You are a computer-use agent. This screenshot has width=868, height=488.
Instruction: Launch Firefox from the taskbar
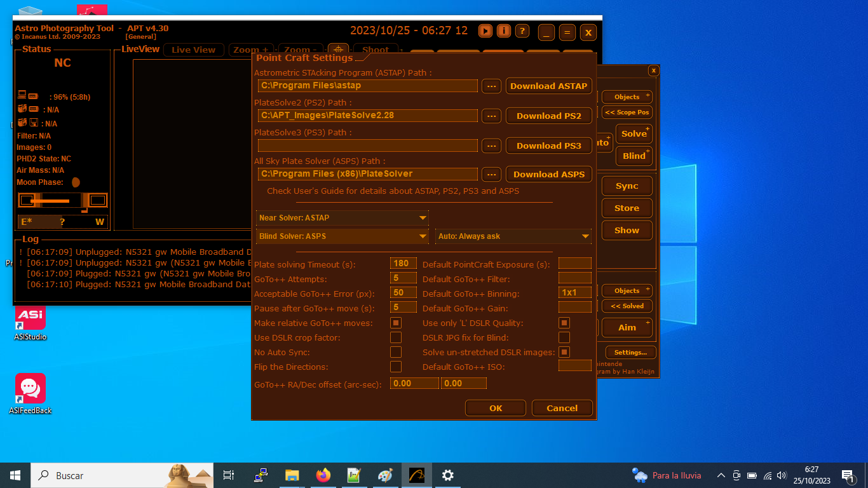tap(323, 475)
